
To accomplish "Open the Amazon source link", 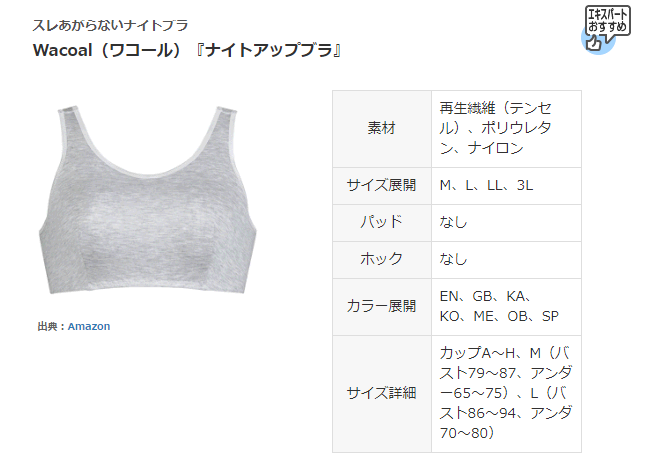I will pyautogui.click(x=89, y=326).
